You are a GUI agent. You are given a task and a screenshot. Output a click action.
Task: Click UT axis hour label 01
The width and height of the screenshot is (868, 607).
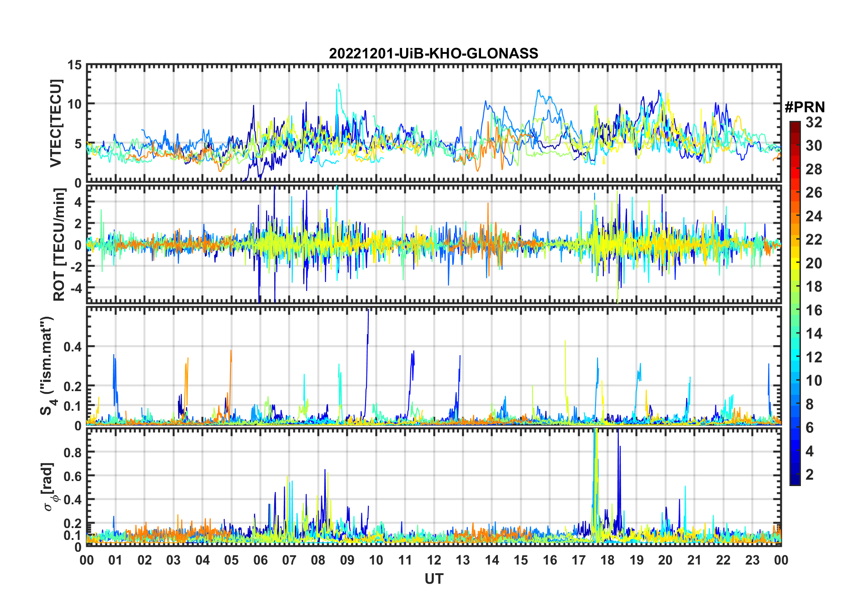115,560
